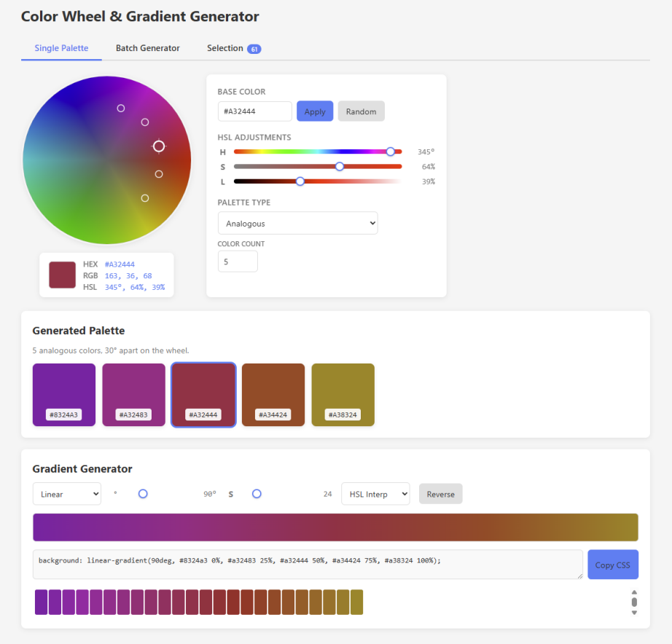Switch to the Single Palette tab

(61, 48)
